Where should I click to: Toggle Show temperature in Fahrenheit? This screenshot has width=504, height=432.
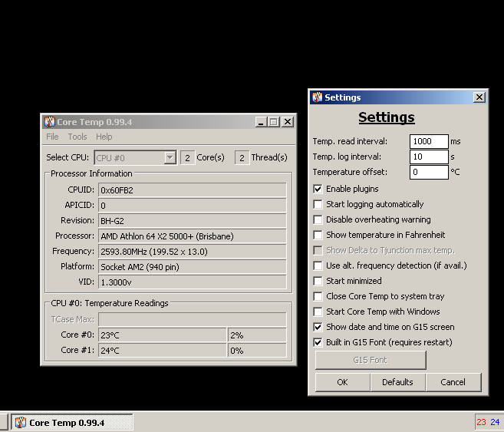(318, 235)
